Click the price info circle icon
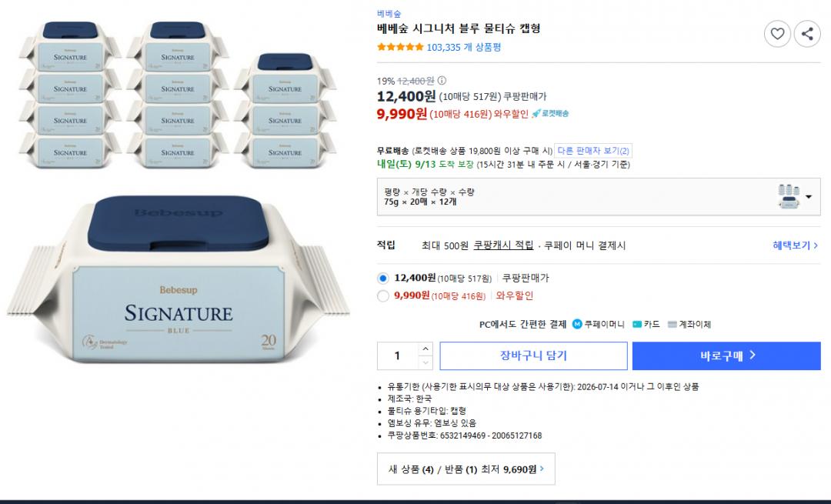Viewport: 831px width, 504px height. click(x=442, y=81)
